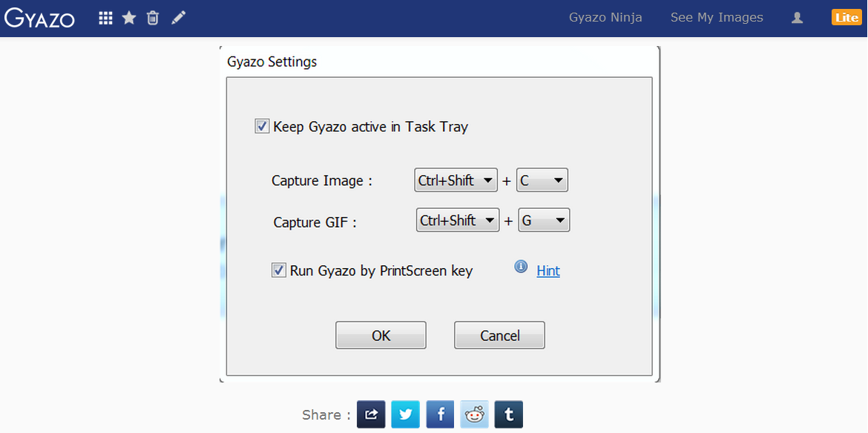This screenshot has width=868, height=433.
Task: Open Capture Image key dropdown showing C
Action: (x=542, y=180)
